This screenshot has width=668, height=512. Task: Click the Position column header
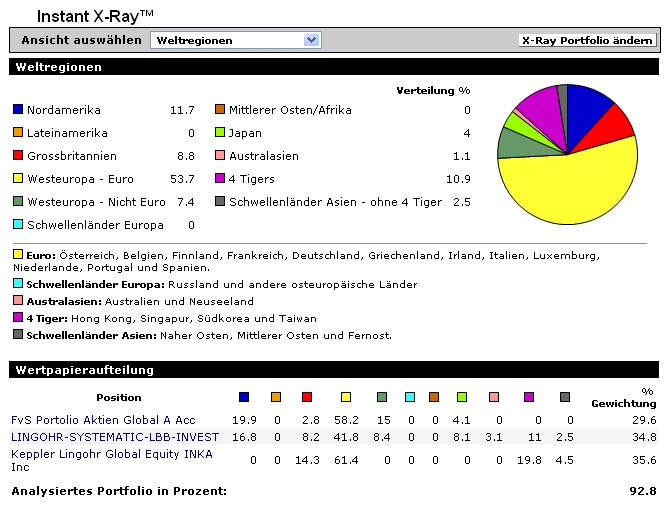[119, 398]
